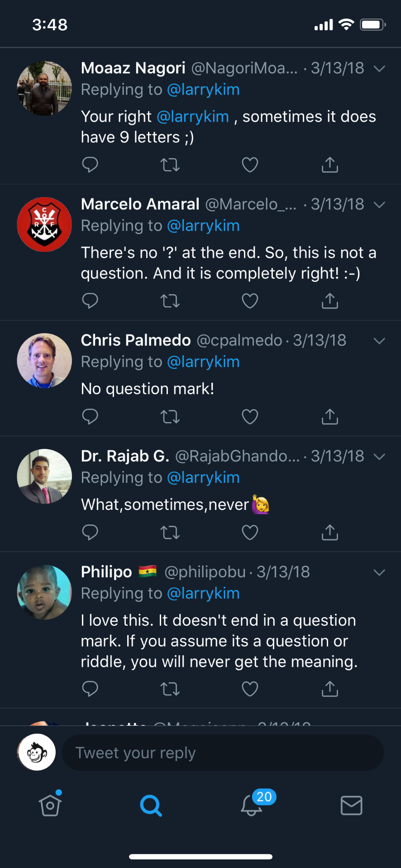Tap the "Tweet your reply" field
401x868 pixels.
tap(223, 753)
